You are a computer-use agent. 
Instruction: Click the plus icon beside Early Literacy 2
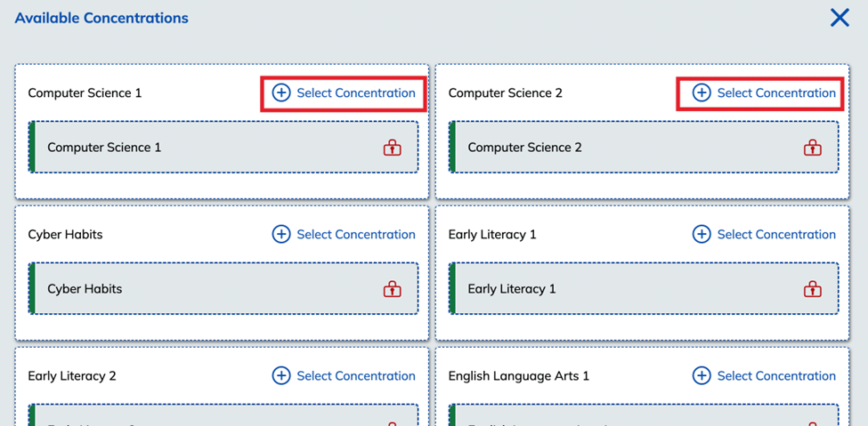pos(281,376)
